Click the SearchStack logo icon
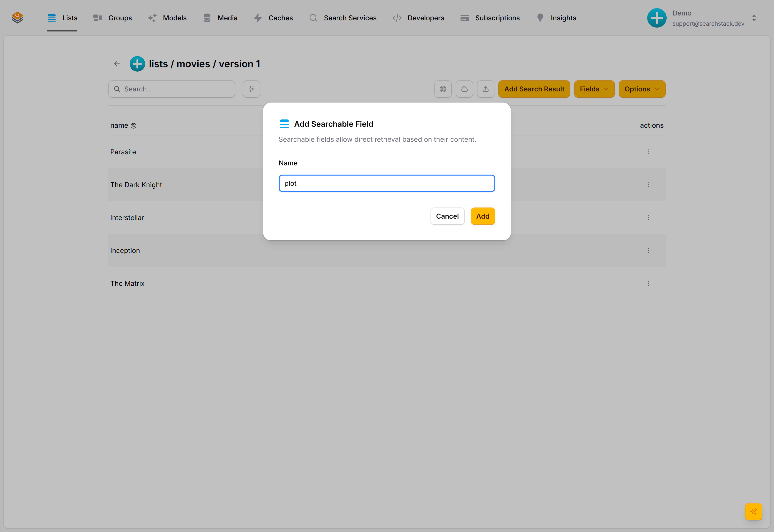 point(17,18)
